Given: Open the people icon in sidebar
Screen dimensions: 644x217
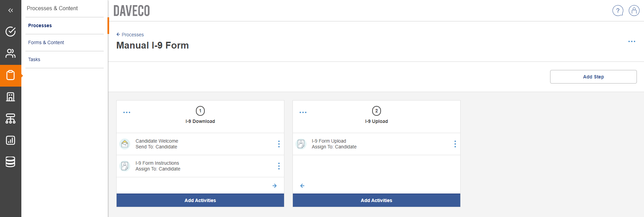Looking at the screenshot, I should pos(11,53).
